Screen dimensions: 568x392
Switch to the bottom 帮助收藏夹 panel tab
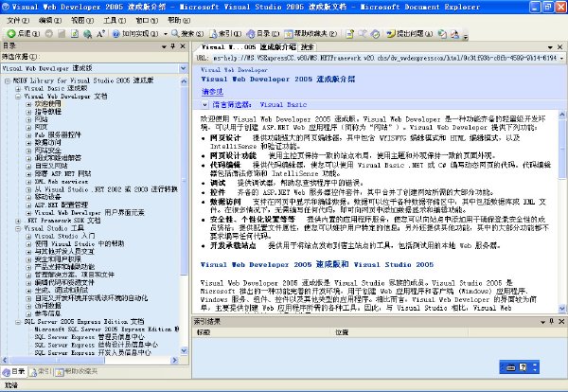coord(77,371)
